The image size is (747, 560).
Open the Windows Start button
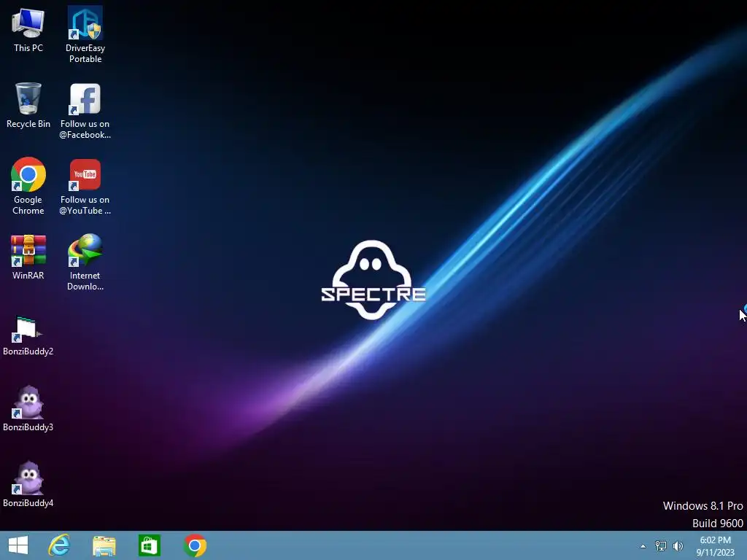click(18, 545)
